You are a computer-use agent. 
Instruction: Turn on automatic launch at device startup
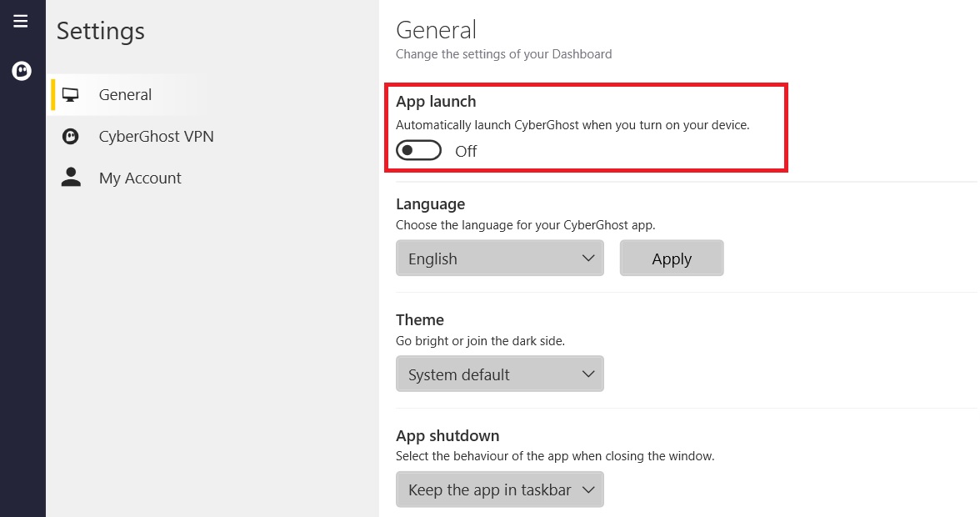coord(418,150)
